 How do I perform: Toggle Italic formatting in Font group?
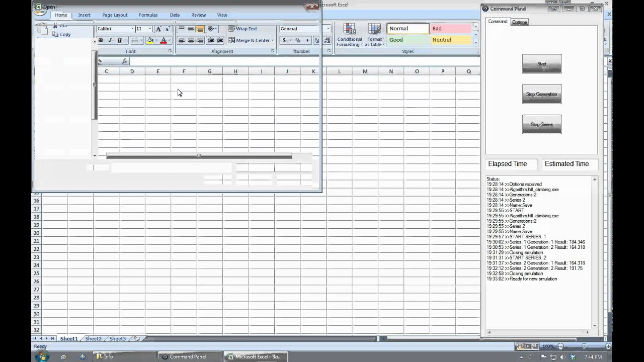(x=110, y=40)
